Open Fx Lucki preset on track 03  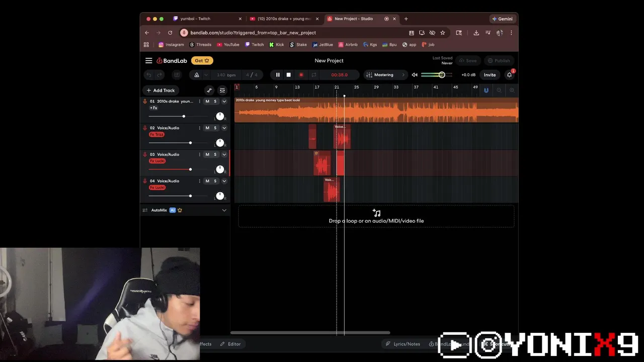(x=157, y=161)
